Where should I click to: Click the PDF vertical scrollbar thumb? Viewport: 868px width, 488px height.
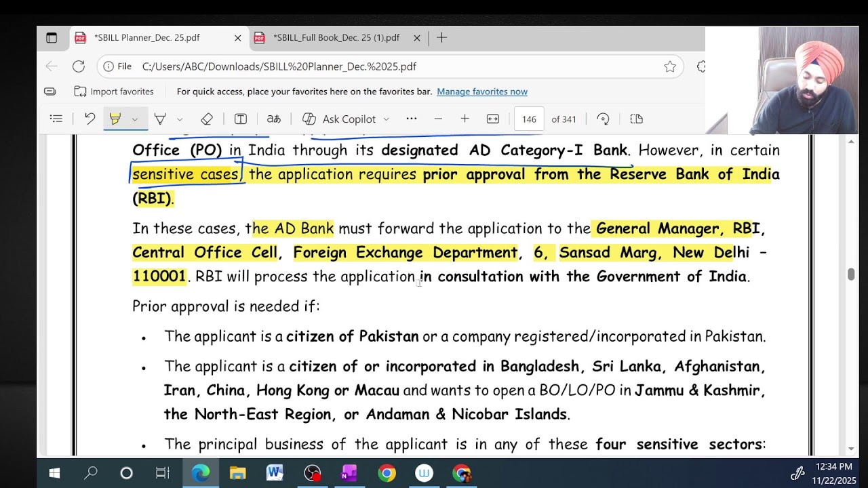tap(851, 274)
